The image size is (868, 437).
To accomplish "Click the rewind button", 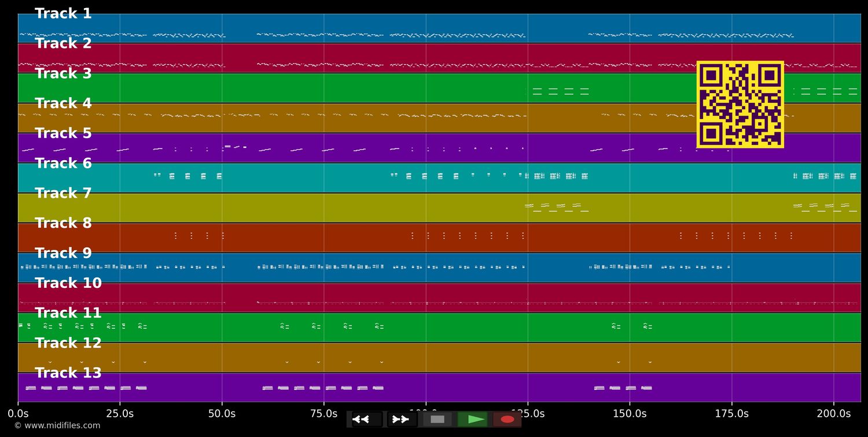I will (x=367, y=419).
